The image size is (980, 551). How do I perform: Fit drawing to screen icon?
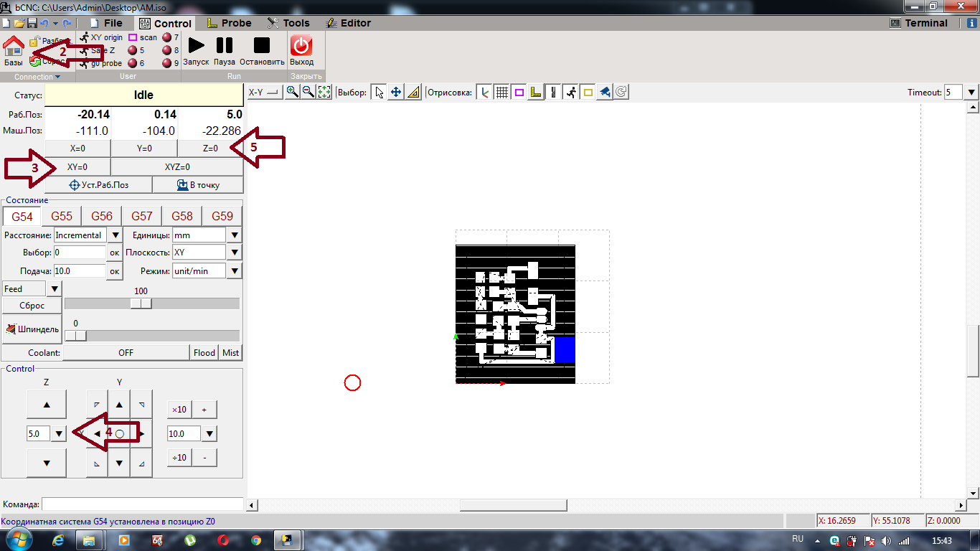pyautogui.click(x=324, y=92)
